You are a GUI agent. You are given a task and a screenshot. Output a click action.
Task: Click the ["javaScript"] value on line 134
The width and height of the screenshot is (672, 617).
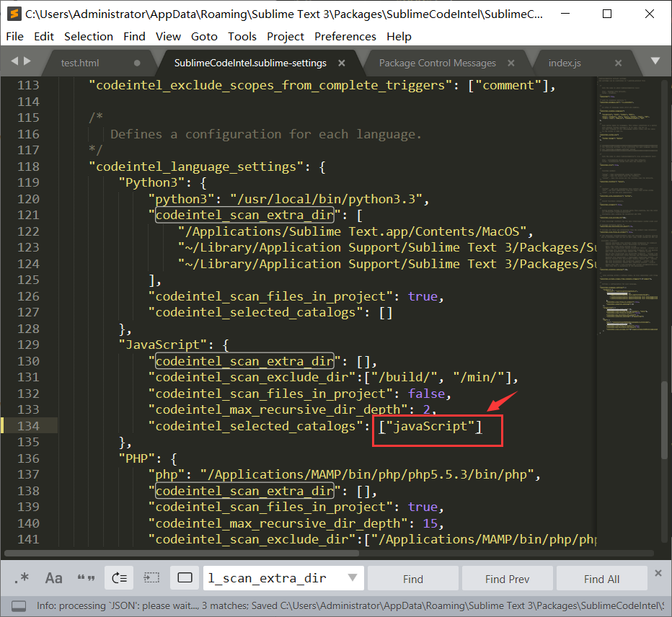(x=430, y=426)
